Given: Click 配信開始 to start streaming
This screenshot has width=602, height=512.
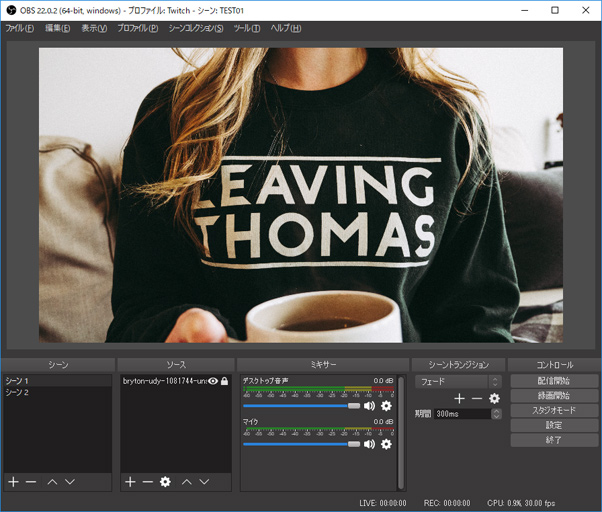Looking at the screenshot, I should [x=554, y=381].
